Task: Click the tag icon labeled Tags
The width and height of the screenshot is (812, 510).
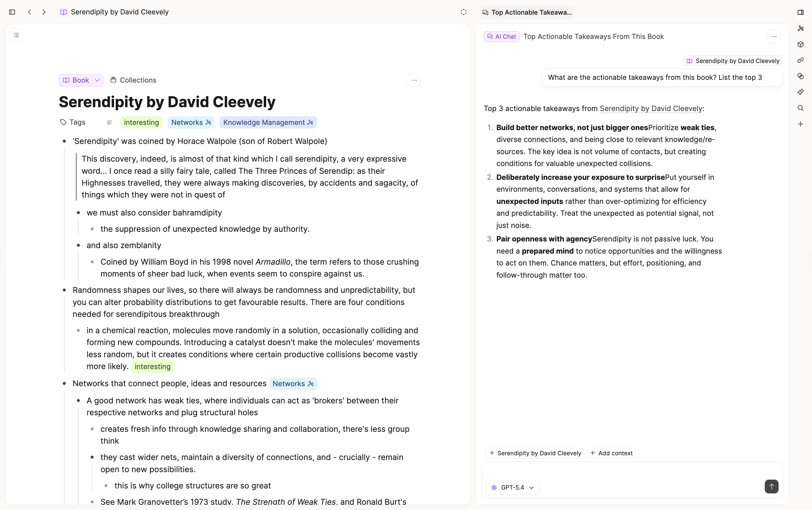Action: tap(63, 122)
